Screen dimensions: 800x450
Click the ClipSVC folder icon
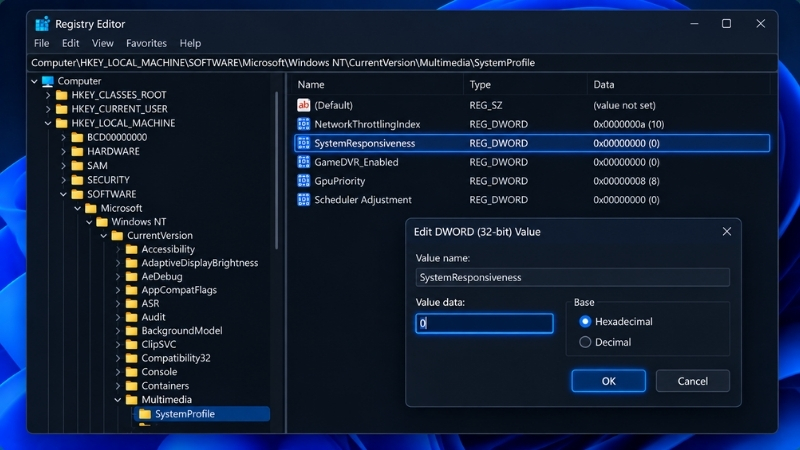click(132, 344)
